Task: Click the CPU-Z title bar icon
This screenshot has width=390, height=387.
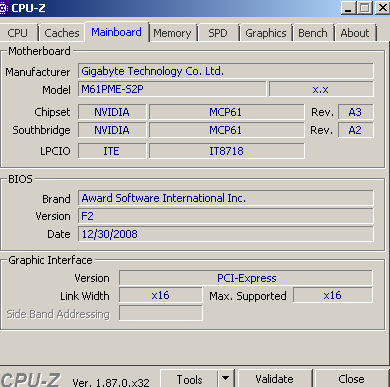Action: coord(3,8)
